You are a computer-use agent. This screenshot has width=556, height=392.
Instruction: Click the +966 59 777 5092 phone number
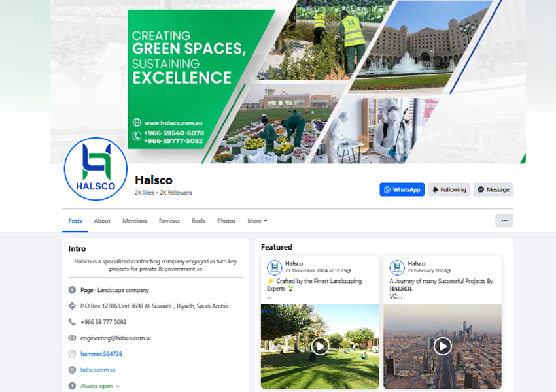pyautogui.click(x=103, y=322)
